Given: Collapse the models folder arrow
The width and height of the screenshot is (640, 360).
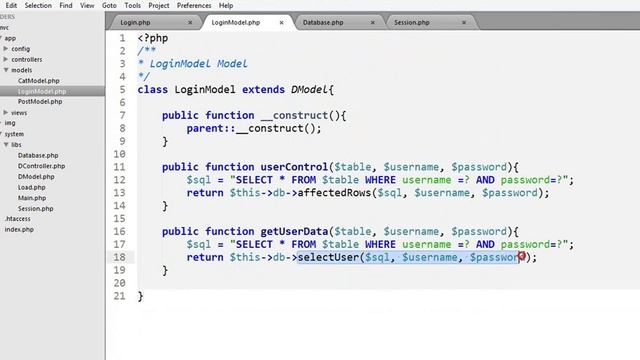Looking at the screenshot, I should (6, 70).
